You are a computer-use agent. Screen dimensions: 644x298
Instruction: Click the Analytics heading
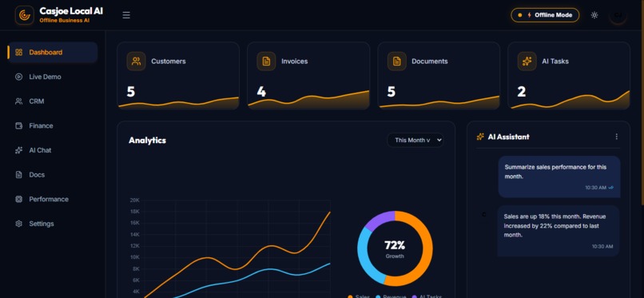click(x=148, y=141)
